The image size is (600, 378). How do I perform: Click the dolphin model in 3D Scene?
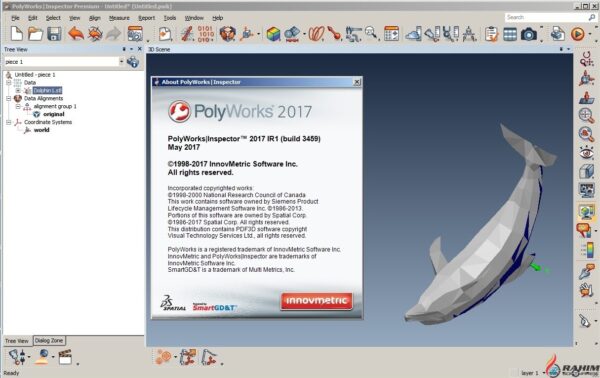[x=482, y=245]
